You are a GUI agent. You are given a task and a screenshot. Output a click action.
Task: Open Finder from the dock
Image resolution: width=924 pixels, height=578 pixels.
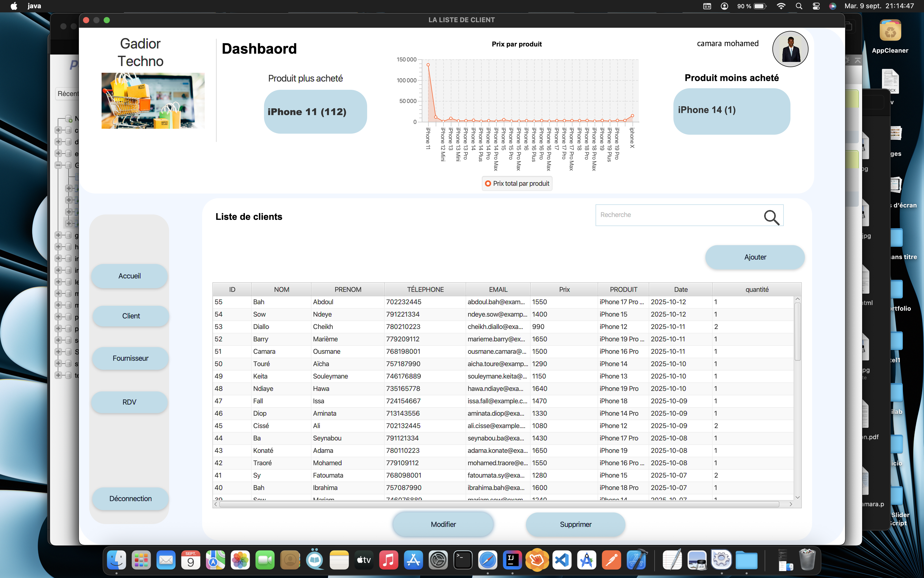click(x=117, y=560)
